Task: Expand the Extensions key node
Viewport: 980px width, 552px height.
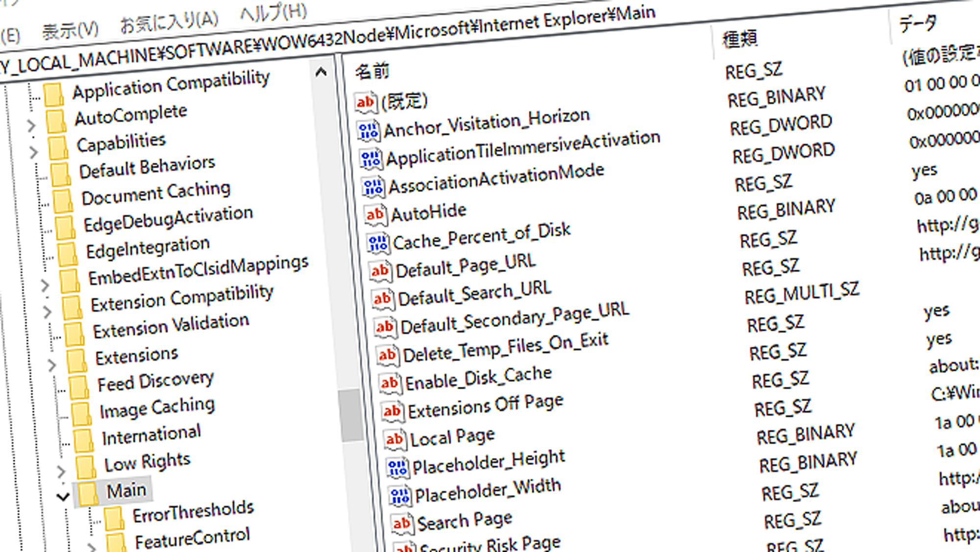Action: [x=52, y=365]
